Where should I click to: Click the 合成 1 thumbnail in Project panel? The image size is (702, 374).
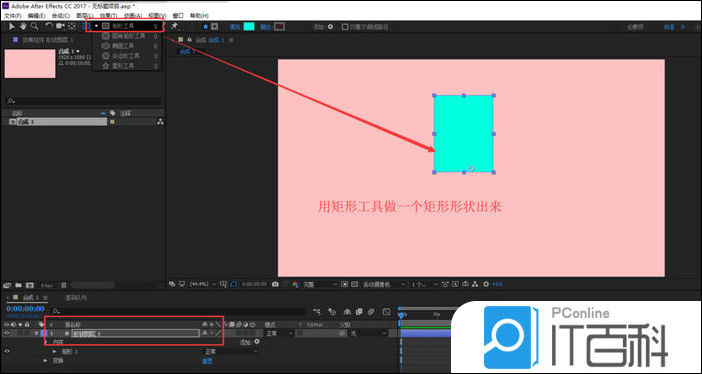(x=30, y=64)
